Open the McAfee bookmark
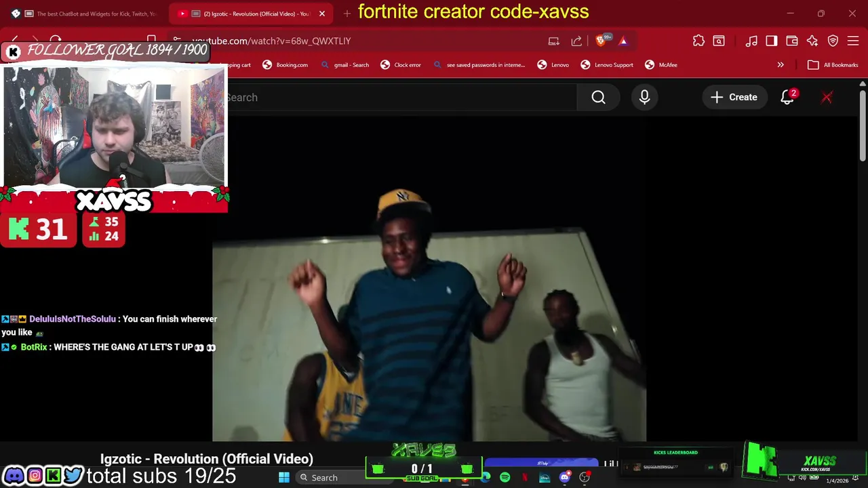Viewport: 868px width, 488px height. pyautogui.click(x=661, y=65)
